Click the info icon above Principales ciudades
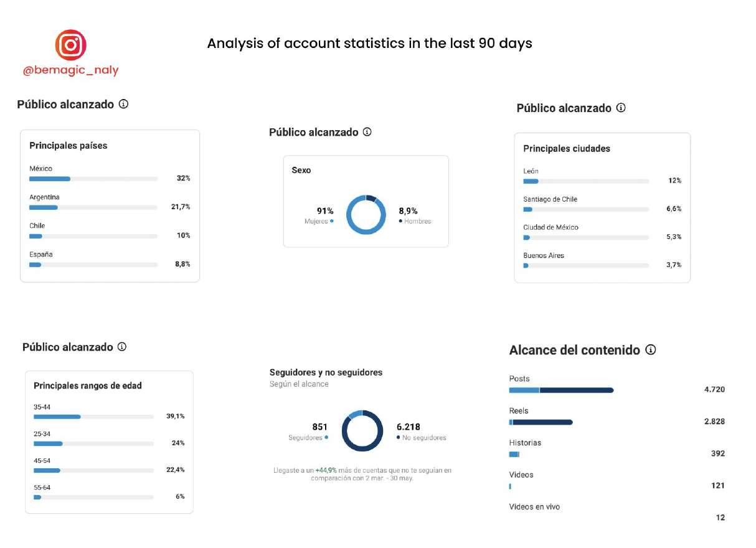Screen dimensions: 756x548 (621, 108)
